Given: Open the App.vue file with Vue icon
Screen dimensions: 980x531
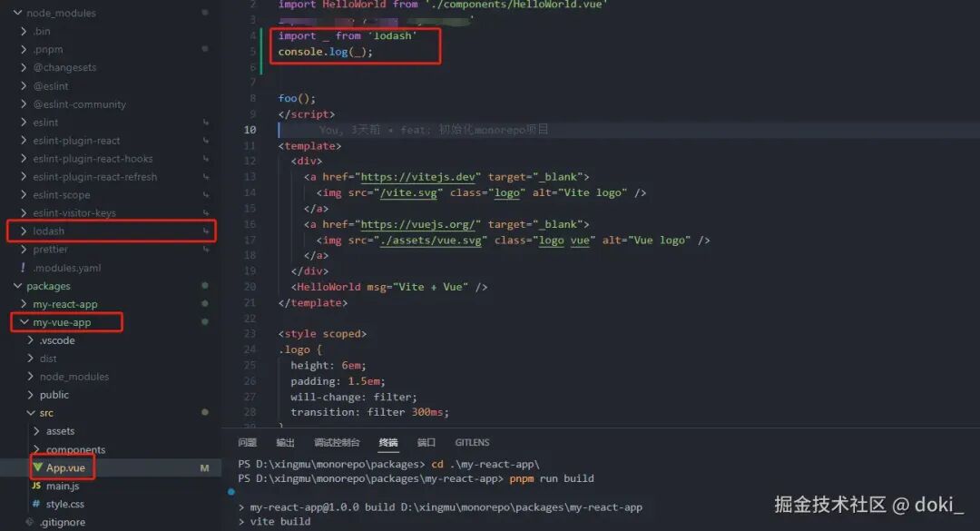Looking at the screenshot, I should [64, 467].
